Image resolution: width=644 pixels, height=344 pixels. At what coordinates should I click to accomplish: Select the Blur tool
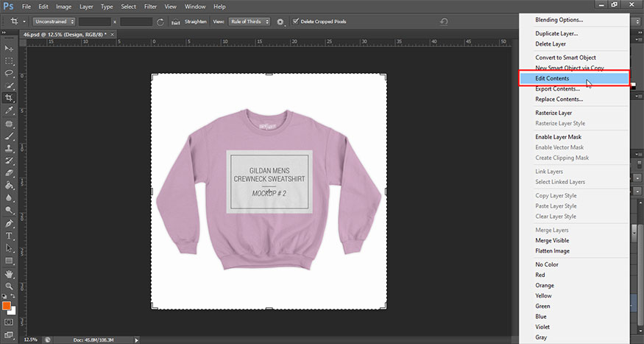(9, 197)
